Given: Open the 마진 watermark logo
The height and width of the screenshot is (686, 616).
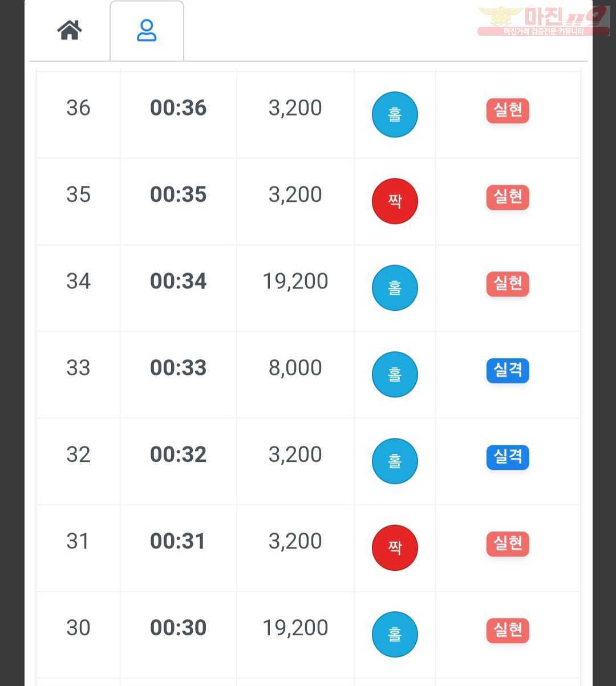Looking at the screenshot, I should click(x=544, y=21).
